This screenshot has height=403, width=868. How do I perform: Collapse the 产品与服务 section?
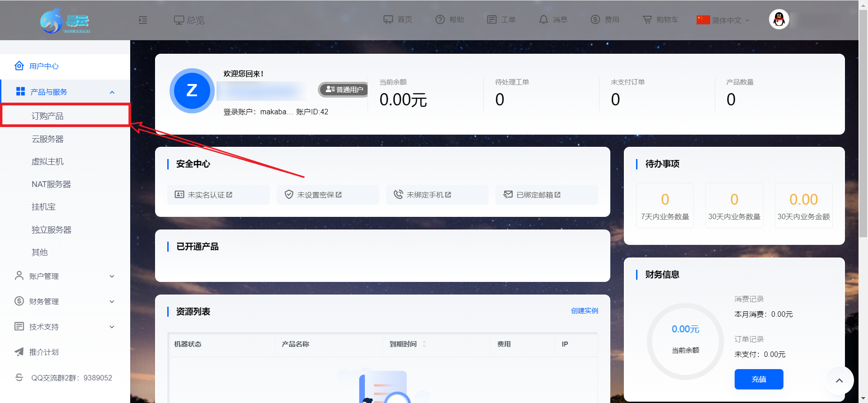(x=112, y=92)
